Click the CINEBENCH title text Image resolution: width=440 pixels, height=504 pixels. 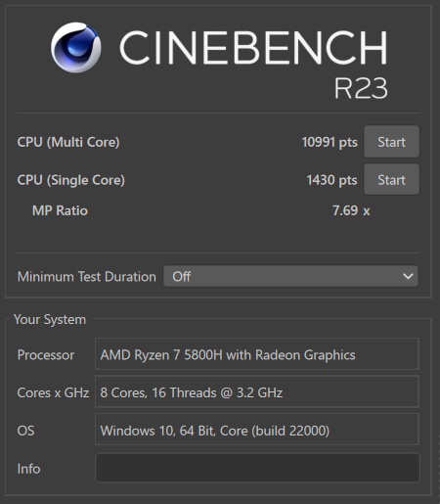[x=253, y=48]
